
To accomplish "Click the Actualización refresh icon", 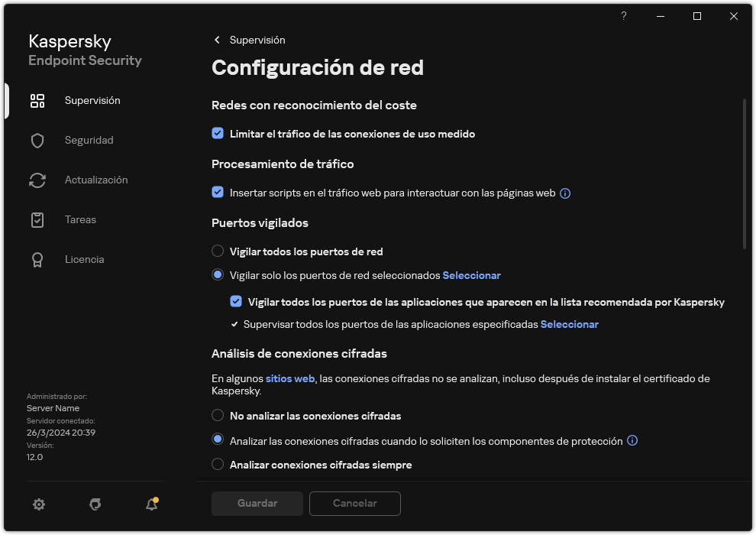I will [37, 180].
